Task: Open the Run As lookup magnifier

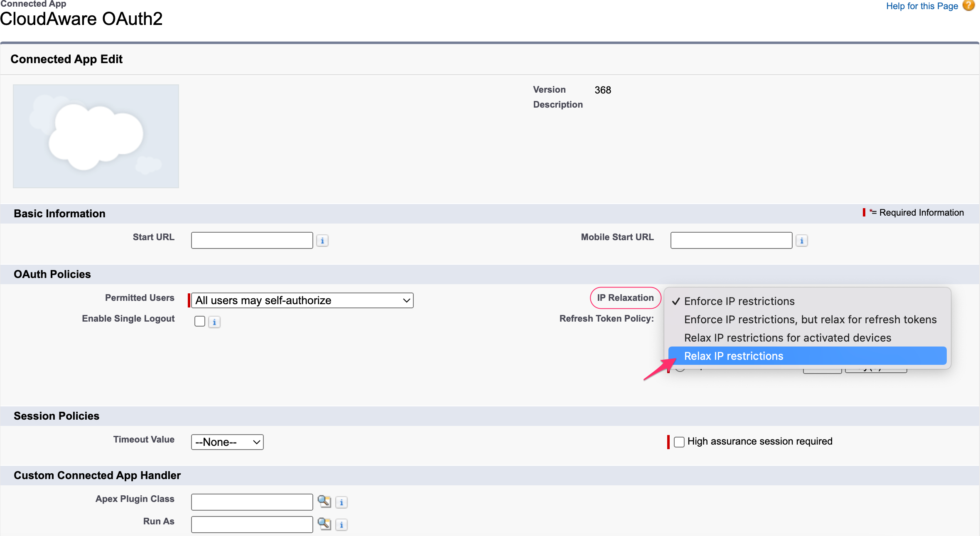Action: (x=324, y=524)
